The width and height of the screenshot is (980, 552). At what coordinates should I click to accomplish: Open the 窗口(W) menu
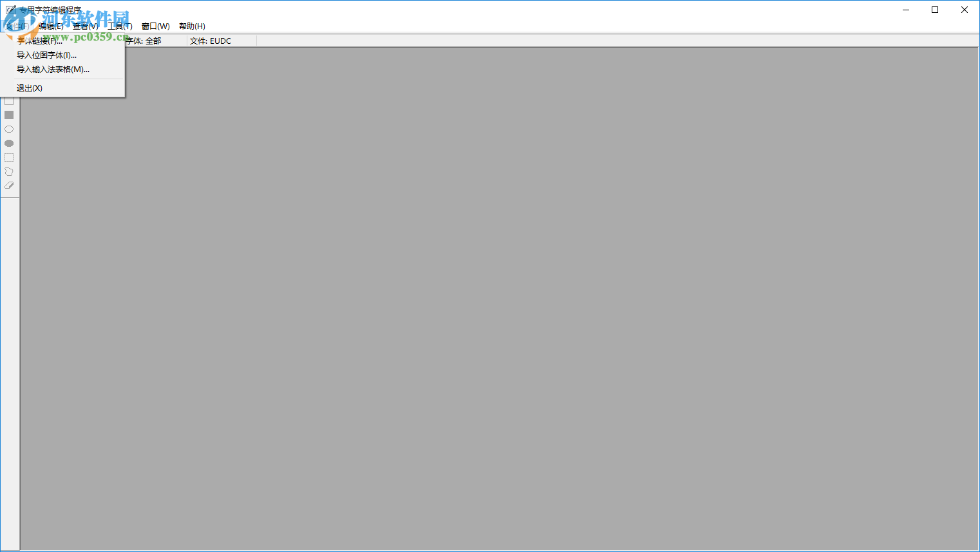pos(156,26)
